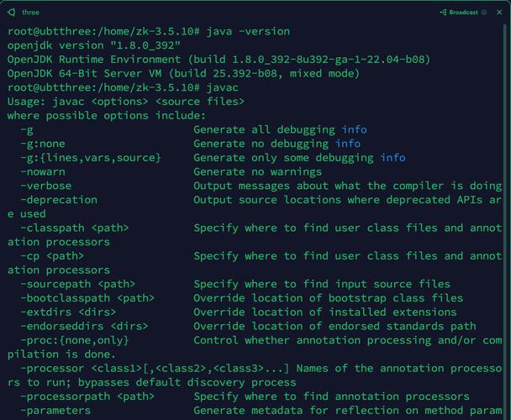Close the terminal pane with X

498,13
